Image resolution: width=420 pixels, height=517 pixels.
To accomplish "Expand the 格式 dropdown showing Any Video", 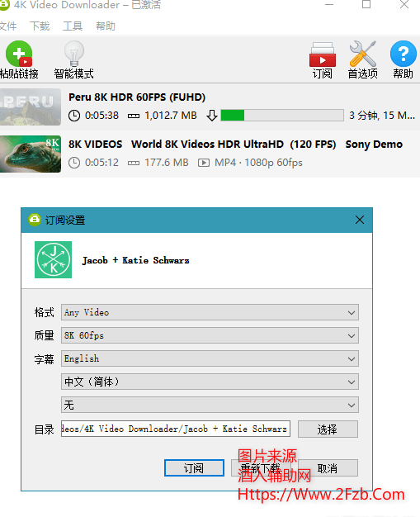I will tap(210, 312).
